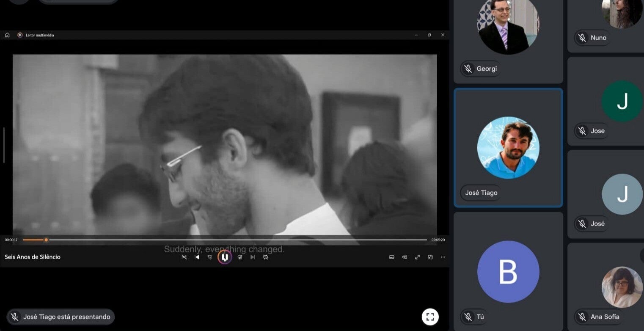
Task: Enter full screen for the shared presentation
Action: 430,317
